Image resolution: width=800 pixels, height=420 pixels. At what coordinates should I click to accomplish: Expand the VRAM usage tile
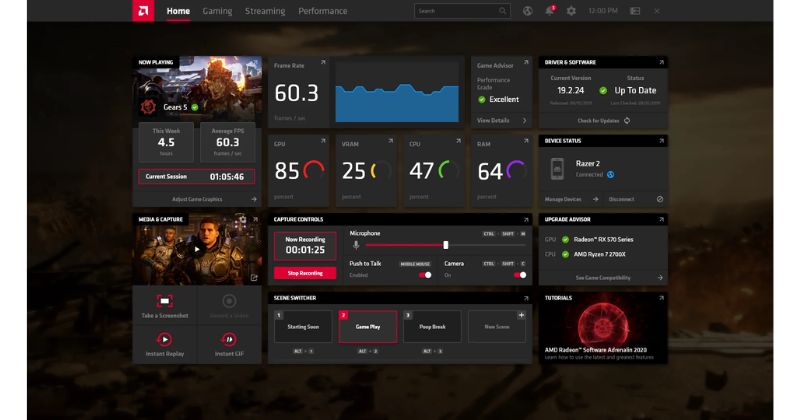(x=390, y=141)
